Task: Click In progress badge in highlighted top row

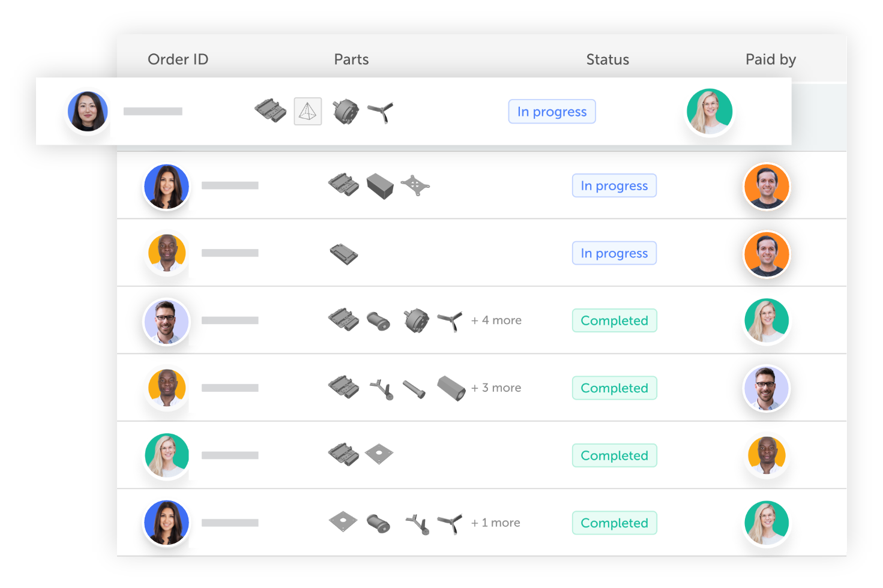Action: point(552,112)
